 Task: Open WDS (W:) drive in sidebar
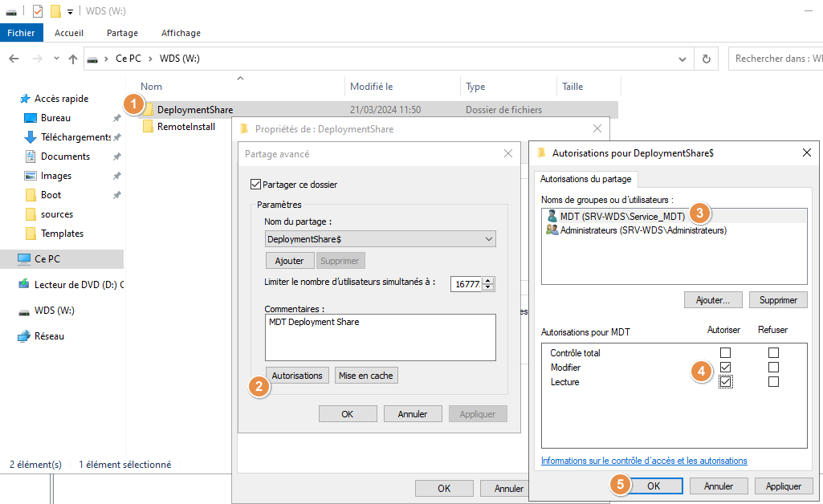[54, 311]
